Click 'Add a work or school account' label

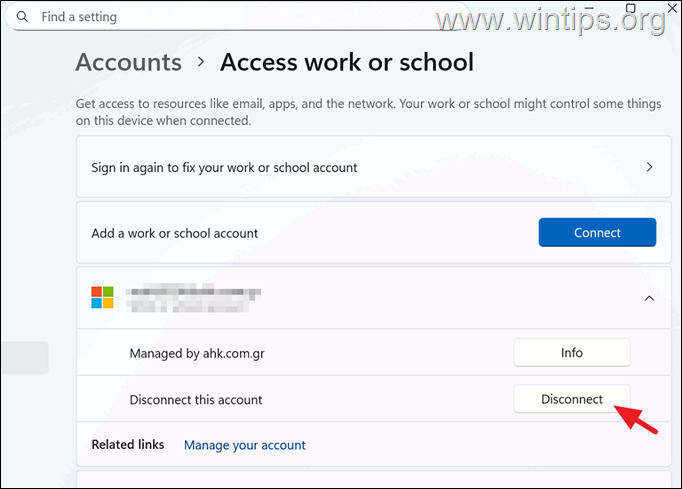tap(174, 233)
